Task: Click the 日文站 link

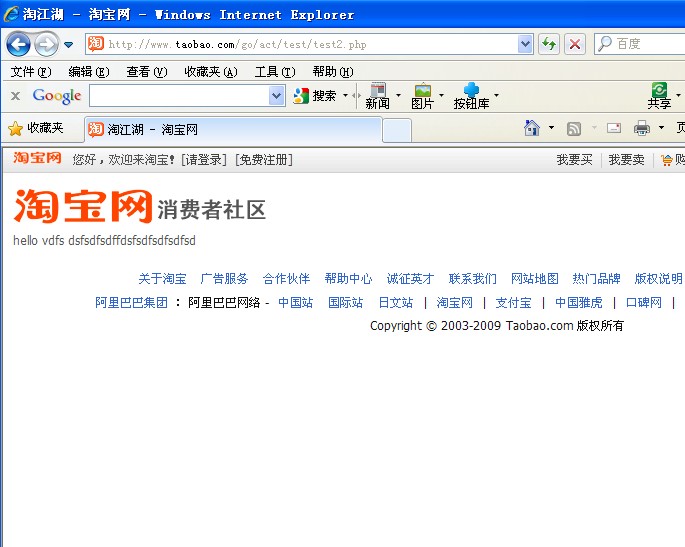Action: pyautogui.click(x=395, y=302)
